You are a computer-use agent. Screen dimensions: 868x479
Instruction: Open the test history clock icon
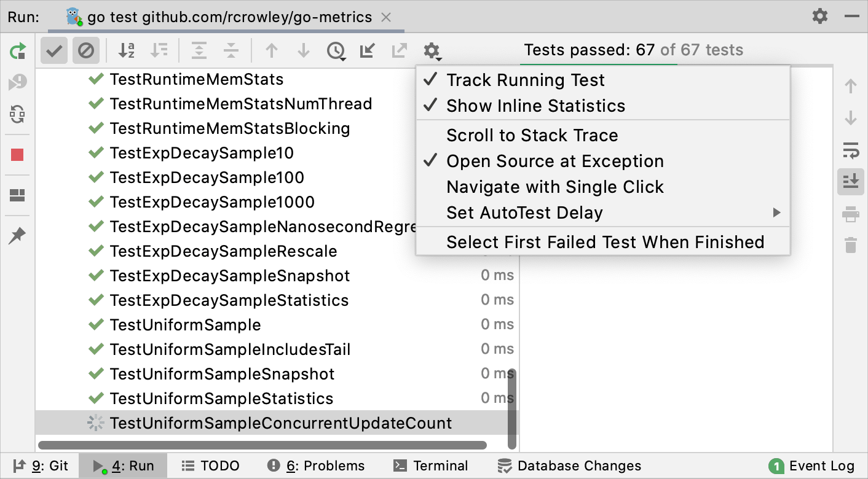click(336, 50)
